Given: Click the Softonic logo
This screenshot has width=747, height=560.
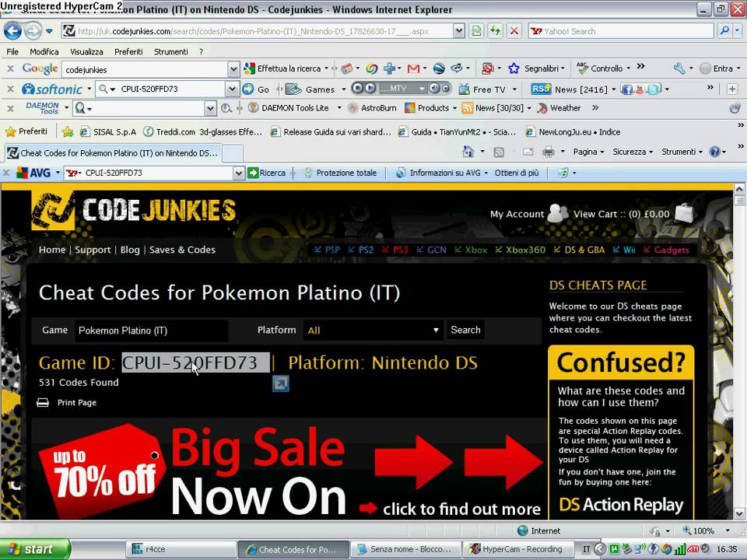Looking at the screenshot, I should click(x=52, y=89).
